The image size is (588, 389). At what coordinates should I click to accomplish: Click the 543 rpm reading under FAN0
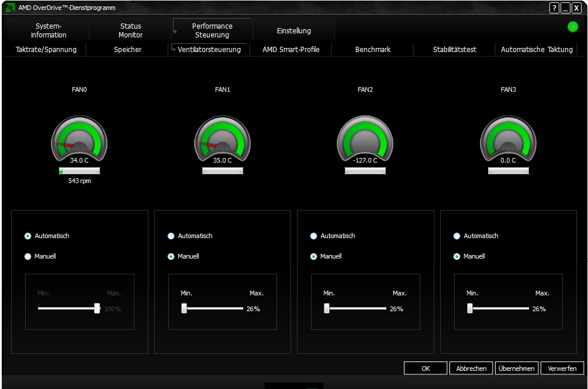[79, 181]
